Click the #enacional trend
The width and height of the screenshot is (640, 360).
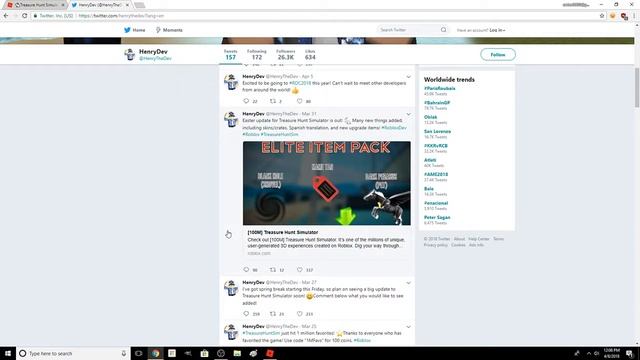pos(436,203)
